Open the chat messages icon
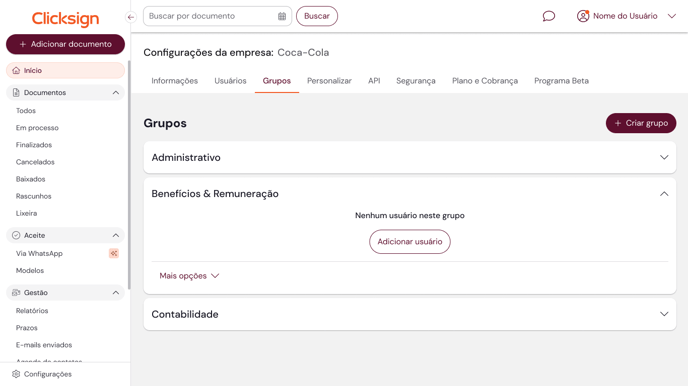This screenshot has width=688, height=386. 548,16
